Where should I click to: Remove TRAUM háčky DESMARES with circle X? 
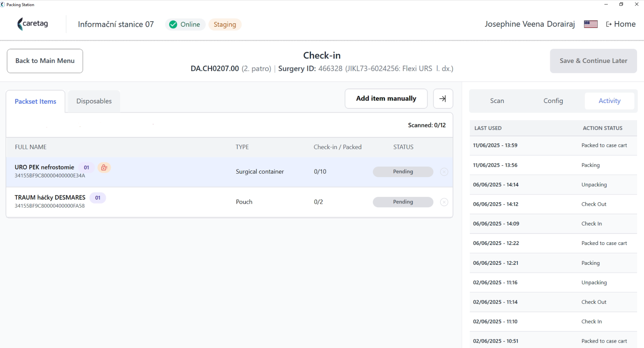coord(444,202)
